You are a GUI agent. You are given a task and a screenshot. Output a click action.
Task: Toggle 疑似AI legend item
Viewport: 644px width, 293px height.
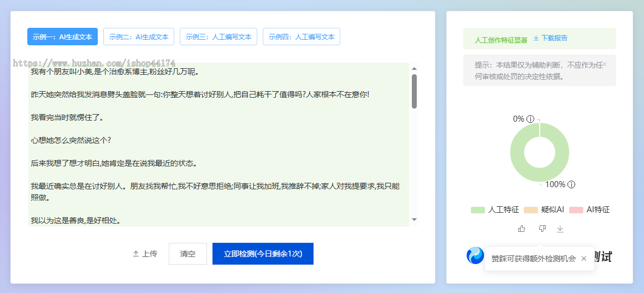544,210
